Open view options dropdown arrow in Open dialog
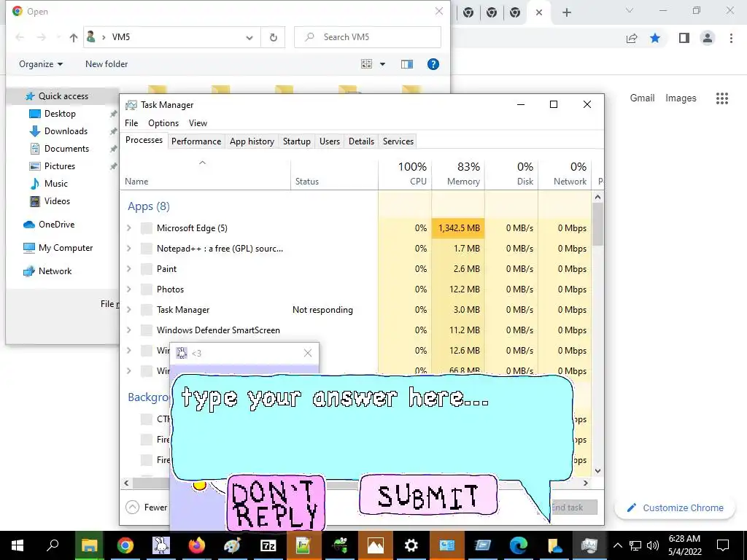The image size is (747, 560). coord(382,64)
